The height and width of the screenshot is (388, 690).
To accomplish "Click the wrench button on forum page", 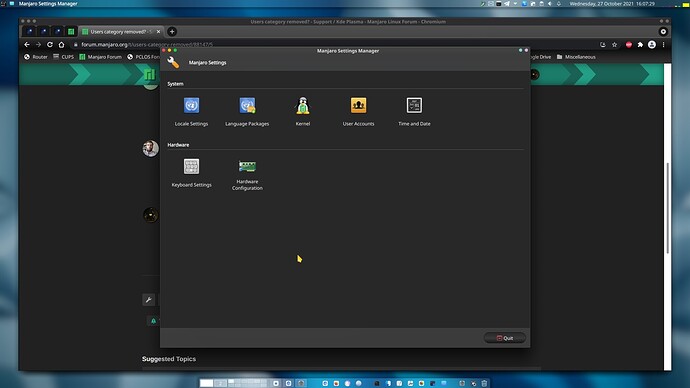I will pyautogui.click(x=149, y=300).
